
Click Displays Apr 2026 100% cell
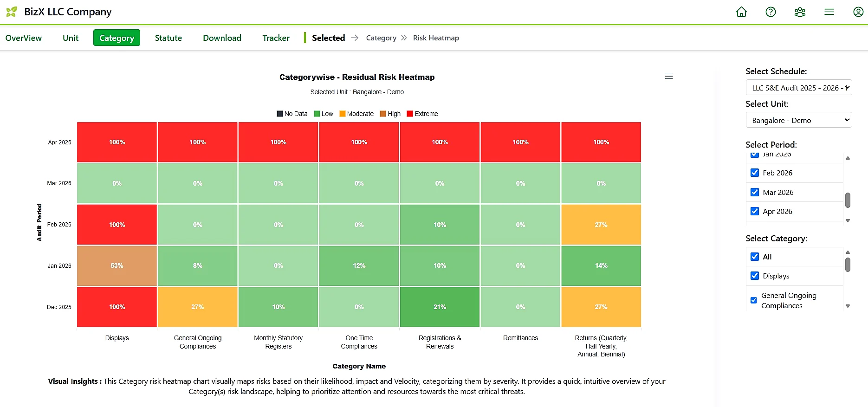(117, 142)
